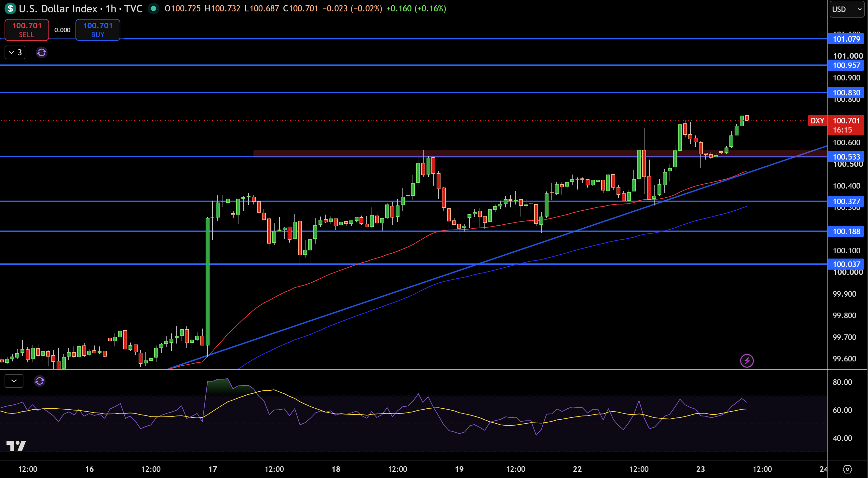
Task: Click the 100.400 price scale value
Action: point(847,186)
